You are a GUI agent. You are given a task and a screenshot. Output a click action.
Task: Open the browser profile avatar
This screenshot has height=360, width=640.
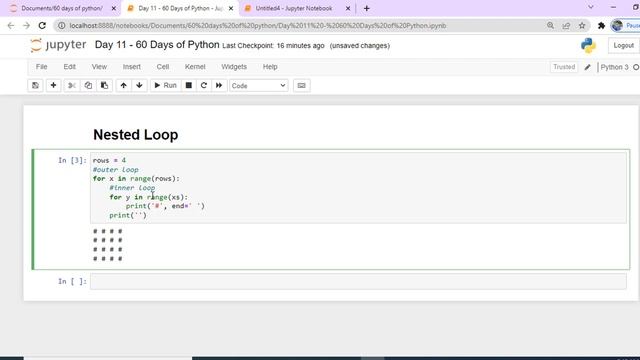[617, 26]
